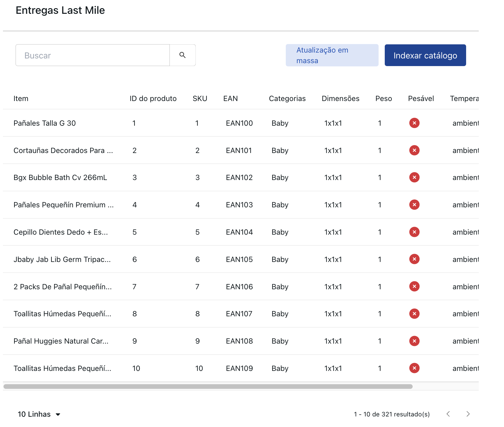Viewport: 504px width, 427px height.
Task: Click the horizontal table scrollbar
Action: [208, 386]
